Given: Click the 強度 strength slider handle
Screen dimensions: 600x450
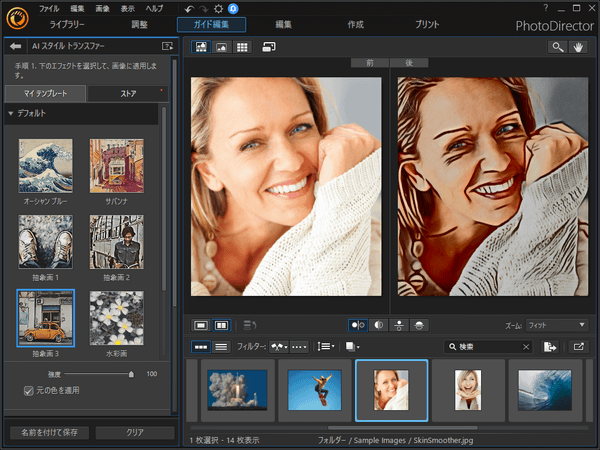Looking at the screenshot, I should tap(131, 374).
